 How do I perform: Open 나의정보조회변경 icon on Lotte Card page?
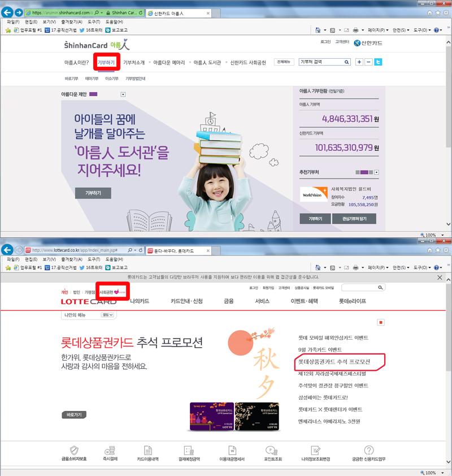point(315,450)
